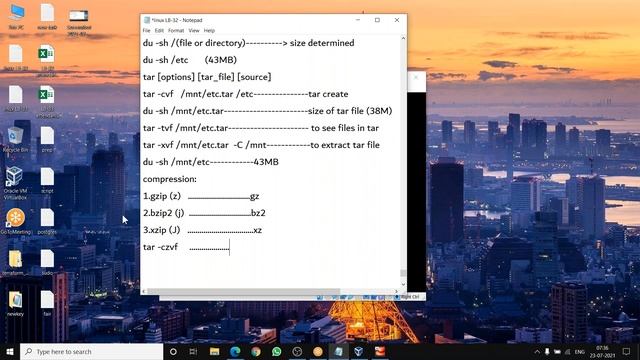Screen dimensions: 640x360
Task: Open the Edit menu in Notepad
Action: point(159,31)
